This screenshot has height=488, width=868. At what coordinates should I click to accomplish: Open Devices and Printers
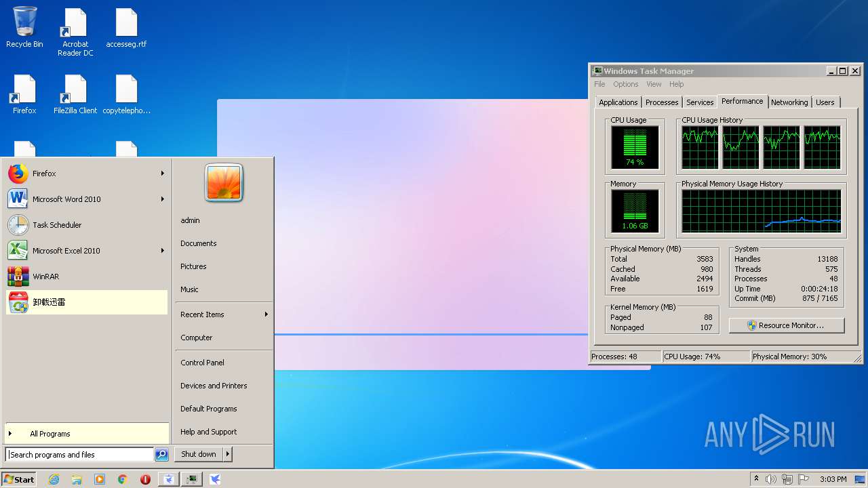[x=224, y=386]
